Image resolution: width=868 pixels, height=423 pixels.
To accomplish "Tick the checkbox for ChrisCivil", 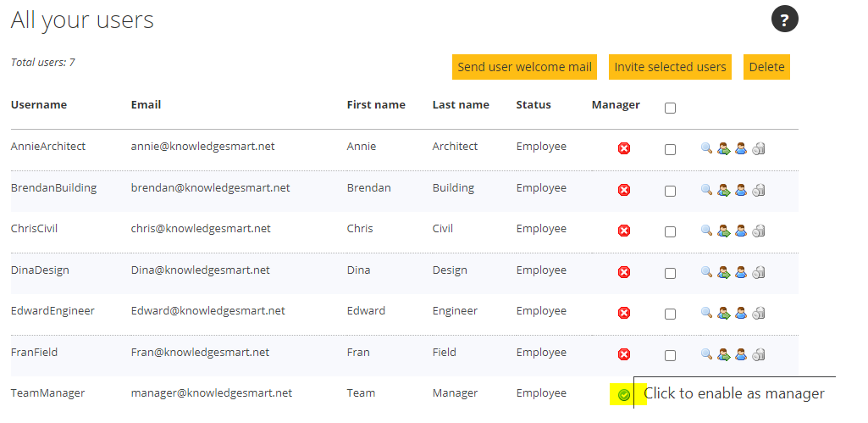I will (x=670, y=231).
